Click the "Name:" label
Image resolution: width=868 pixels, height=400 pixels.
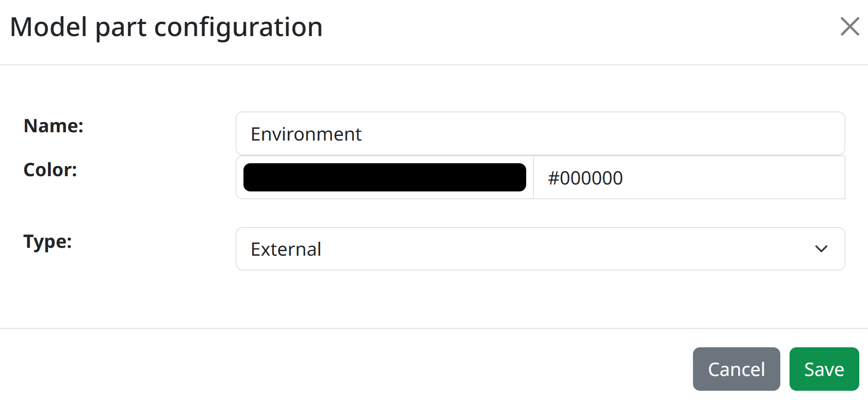[x=54, y=126]
